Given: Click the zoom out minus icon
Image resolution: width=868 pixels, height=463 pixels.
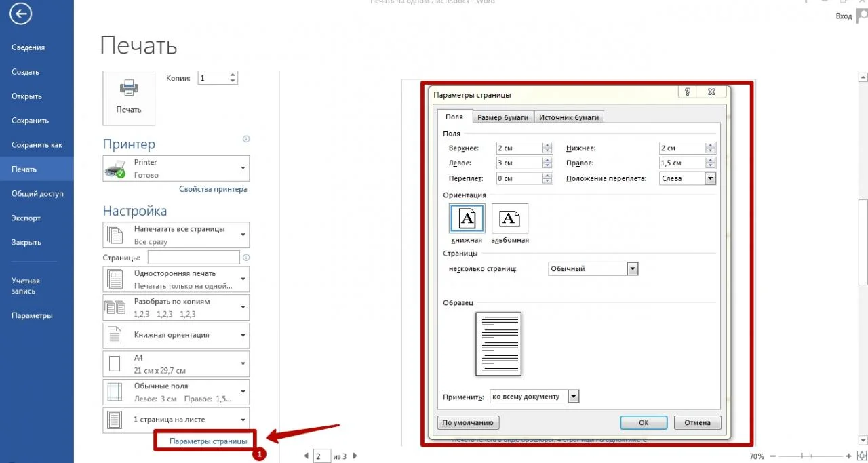Looking at the screenshot, I should pos(774,456).
